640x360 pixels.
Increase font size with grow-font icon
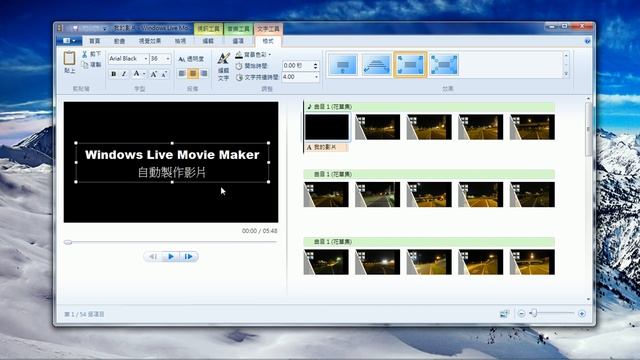(x=153, y=74)
